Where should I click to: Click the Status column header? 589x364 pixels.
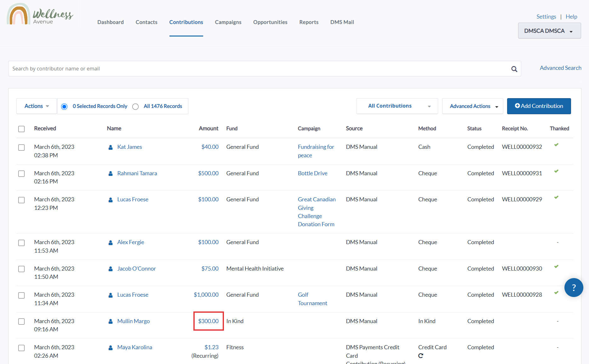474,128
